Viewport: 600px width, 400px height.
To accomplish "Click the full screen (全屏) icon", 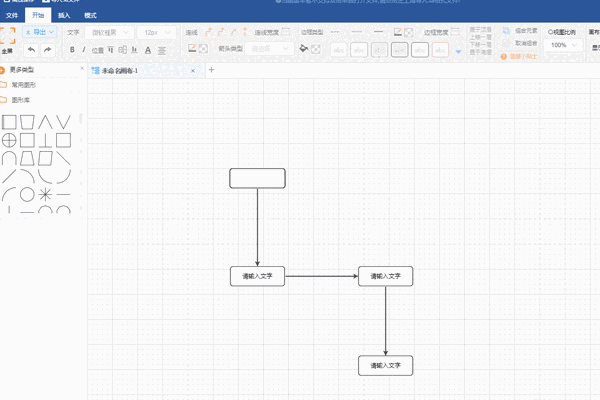I will (x=7, y=40).
